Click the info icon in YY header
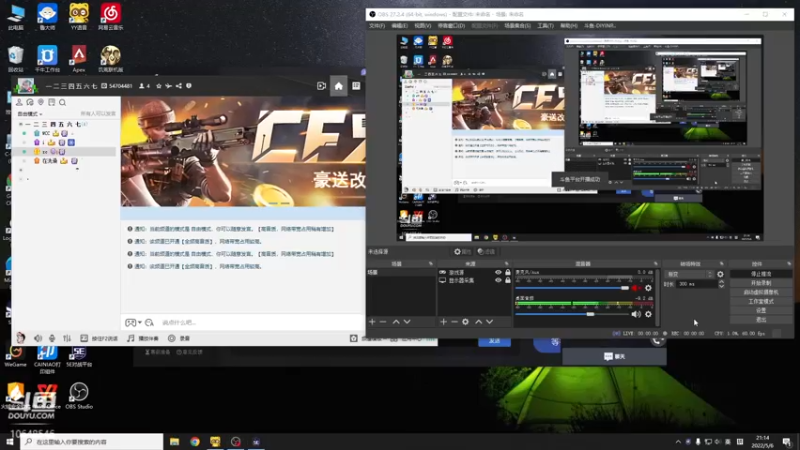This screenshot has width=800, height=450. (x=189, y=86)
